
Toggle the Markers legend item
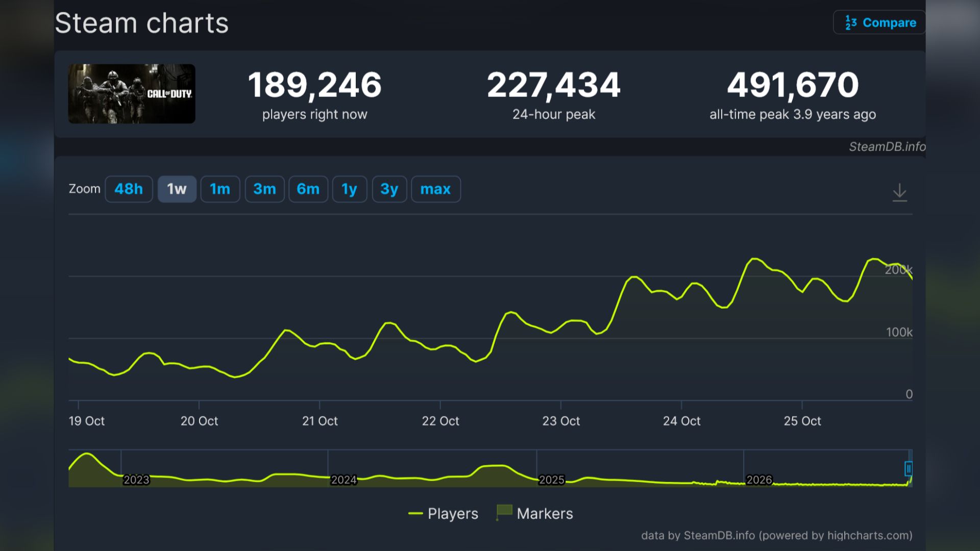click(x=534, y=513)
